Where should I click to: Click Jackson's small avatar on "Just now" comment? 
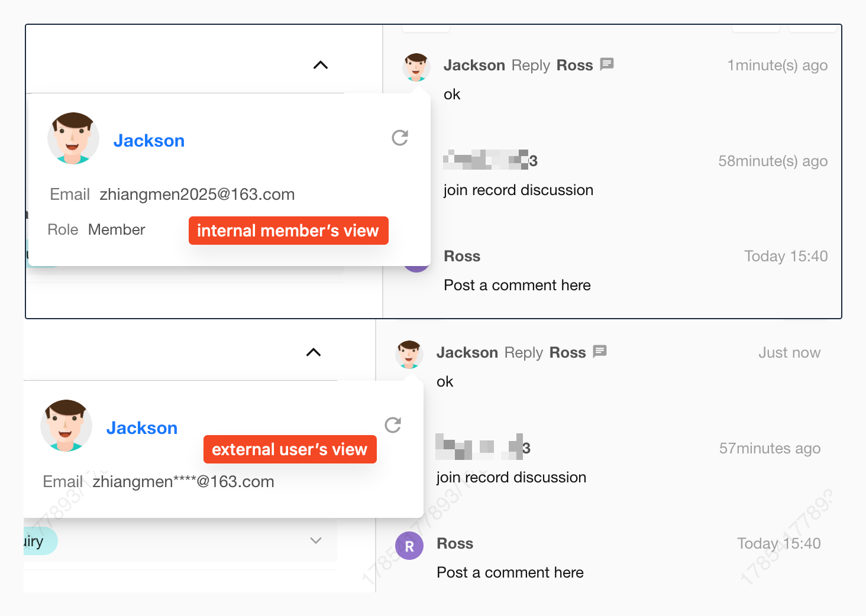(x=409, y=354)
